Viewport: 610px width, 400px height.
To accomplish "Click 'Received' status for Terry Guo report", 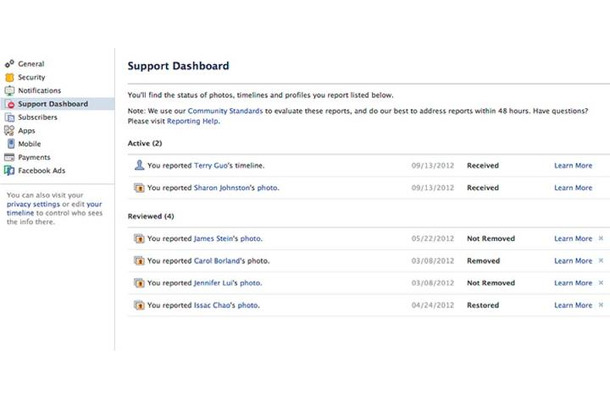I will pyautogui.click(x=483, y=165).
